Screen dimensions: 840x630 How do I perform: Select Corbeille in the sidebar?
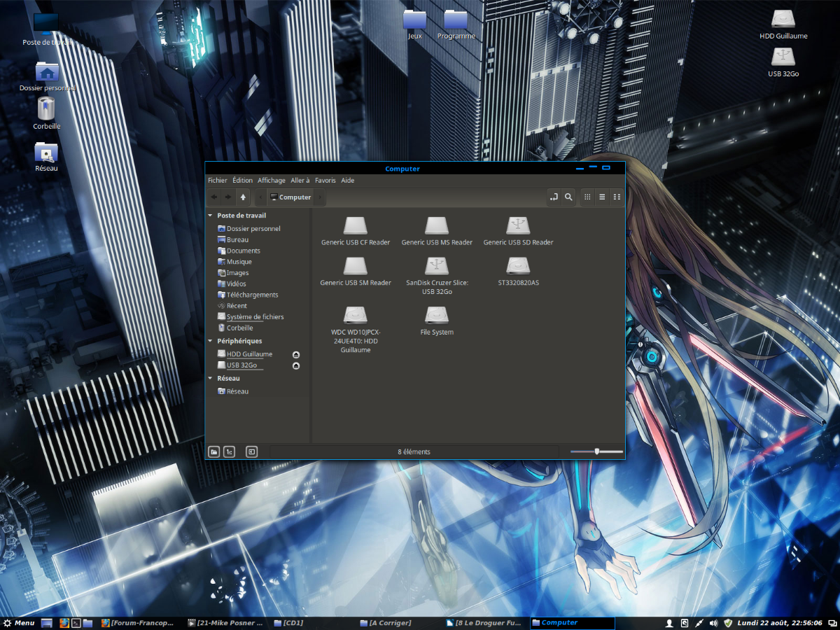point(235,328)
